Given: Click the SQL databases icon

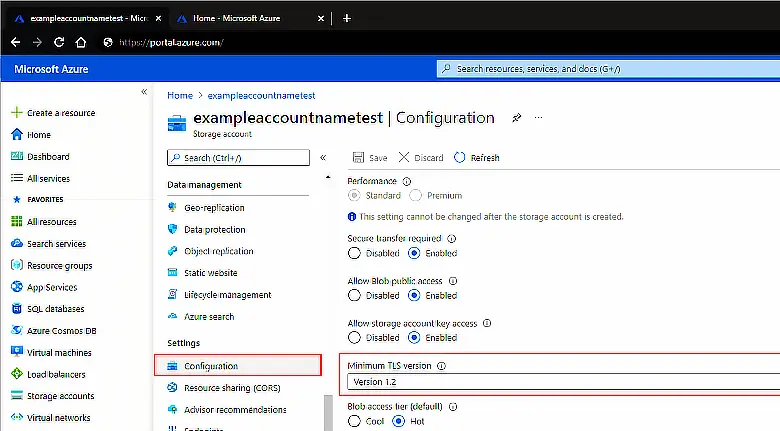Looking at the screenshot, I should click(17, 309).
